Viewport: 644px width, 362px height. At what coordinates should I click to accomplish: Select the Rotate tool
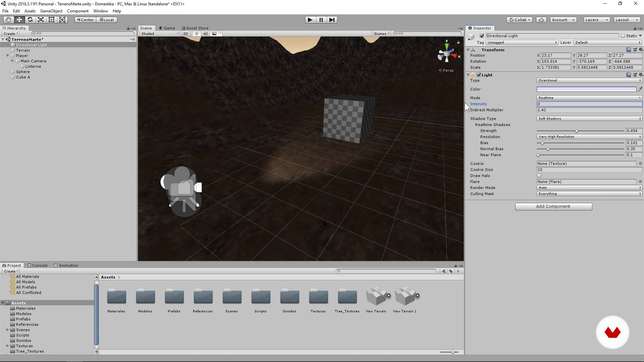[x=30, y=20]
